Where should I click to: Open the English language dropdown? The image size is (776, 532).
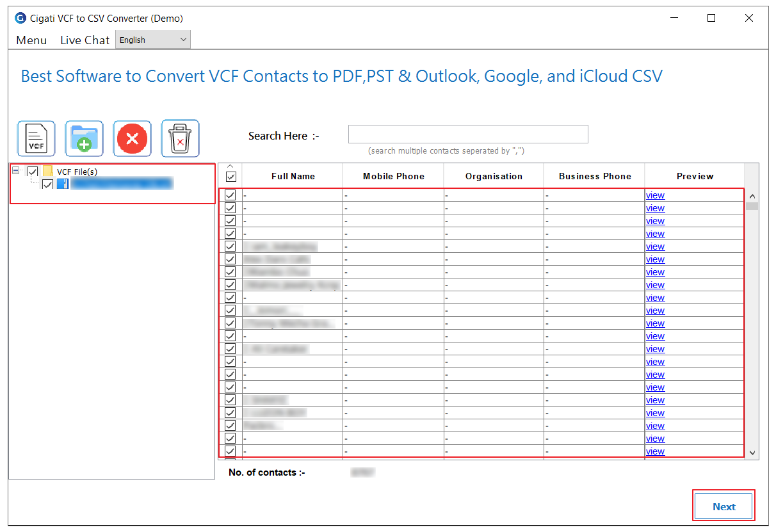click(x=153, y=40)
